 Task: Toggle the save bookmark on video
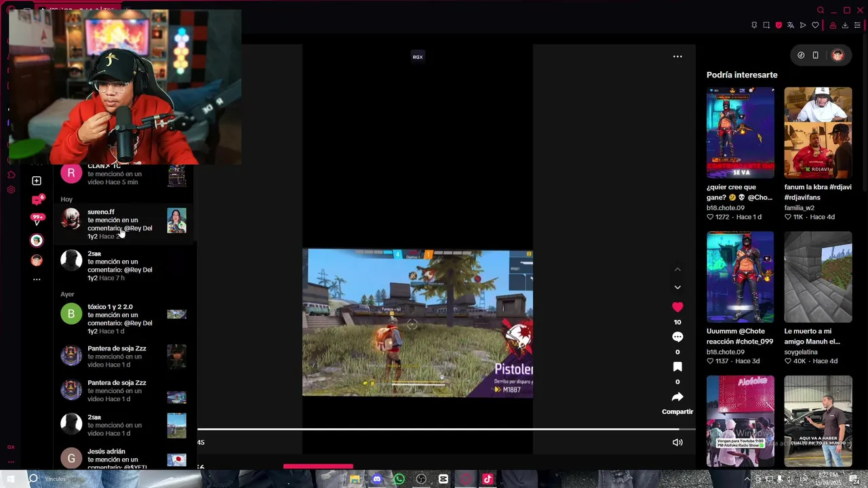[677, 367]
